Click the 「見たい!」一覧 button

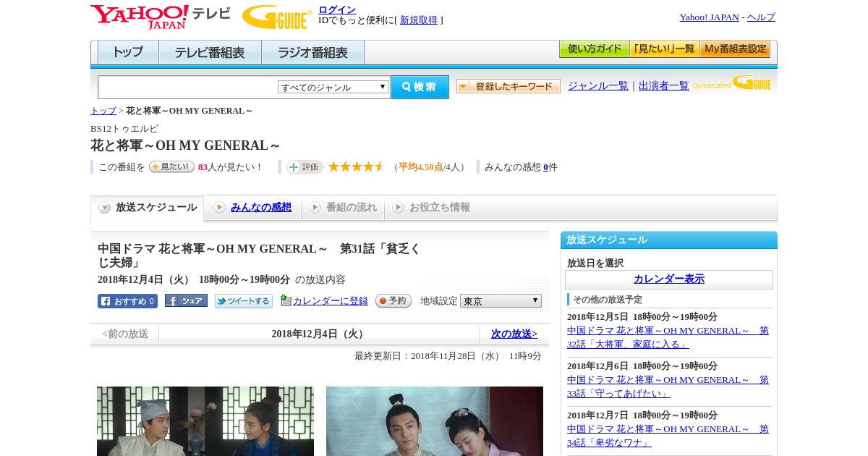coord(664,49)
